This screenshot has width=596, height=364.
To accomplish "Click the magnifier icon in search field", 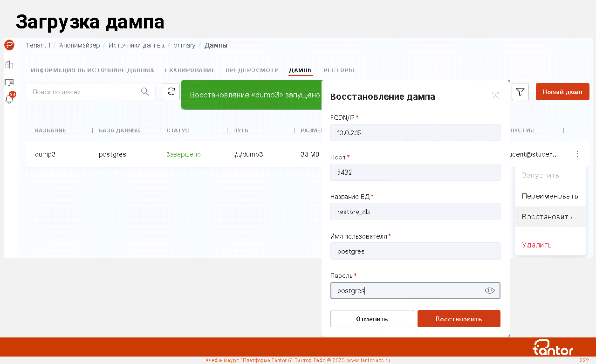I will point(145,92).
